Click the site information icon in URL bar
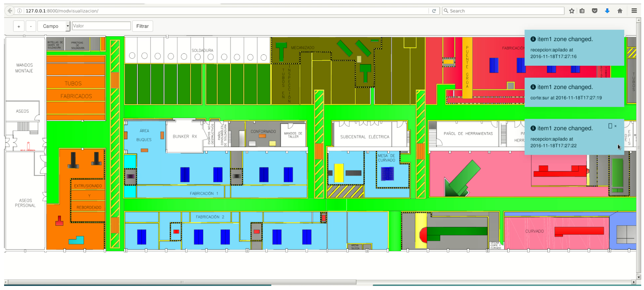Viewport: 644px width, 290px height. (19, 11)
